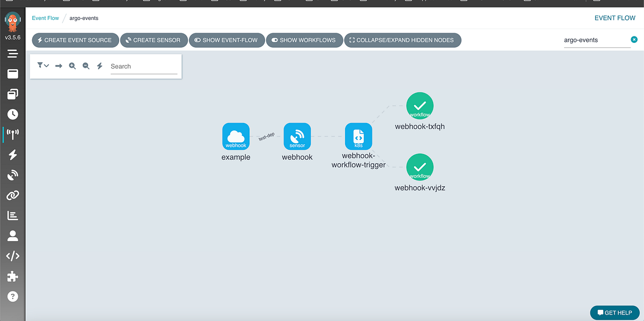
Task: Open the Reports chart icon in sidebar
Action: [x=12, y=215]
